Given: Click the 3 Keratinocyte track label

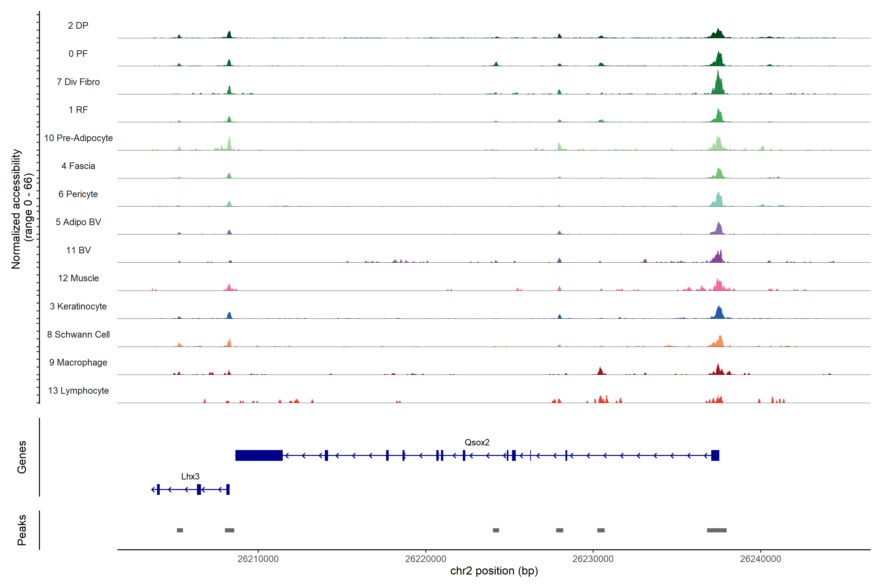Looking at the screenshot, I should pyautogui.click(x=78, y=306).
